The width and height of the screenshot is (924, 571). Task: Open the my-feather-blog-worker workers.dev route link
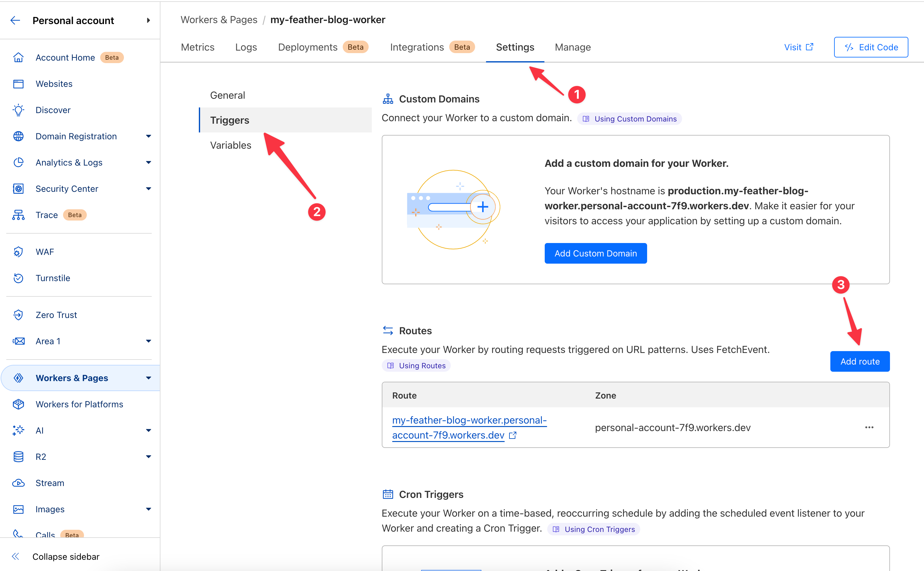pos(469,428)
